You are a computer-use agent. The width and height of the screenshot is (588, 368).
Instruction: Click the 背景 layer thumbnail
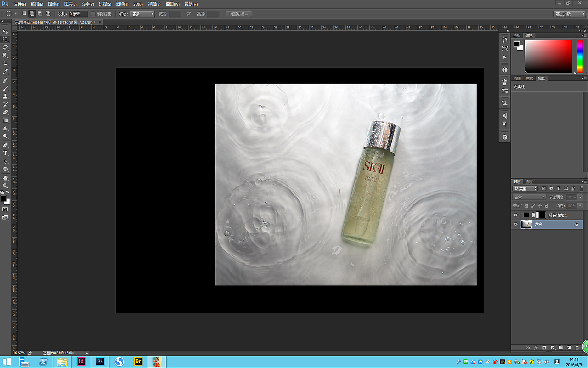(x=526, y=225)
